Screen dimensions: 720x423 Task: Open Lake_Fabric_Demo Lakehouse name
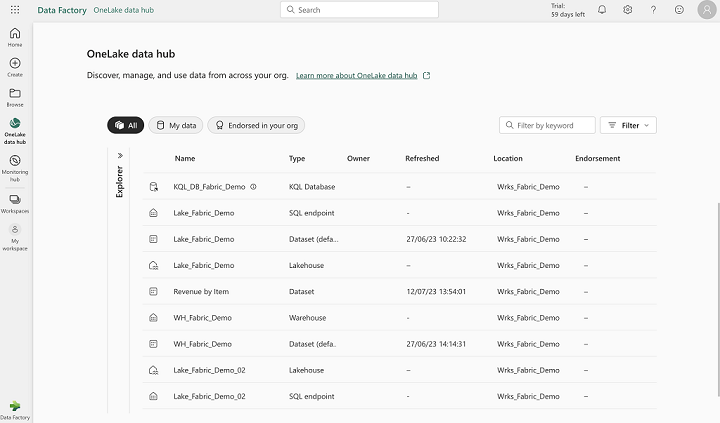(204, 265)
